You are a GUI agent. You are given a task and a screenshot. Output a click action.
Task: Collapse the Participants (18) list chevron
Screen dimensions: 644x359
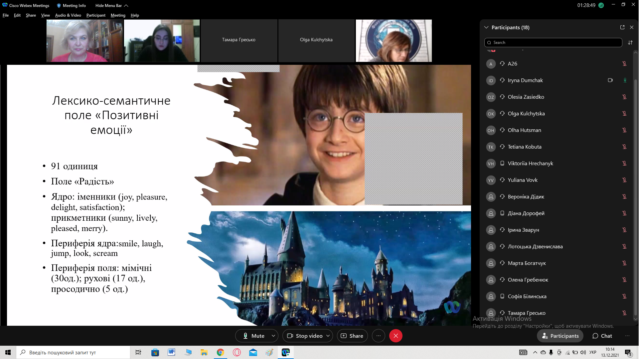(486, 27)
